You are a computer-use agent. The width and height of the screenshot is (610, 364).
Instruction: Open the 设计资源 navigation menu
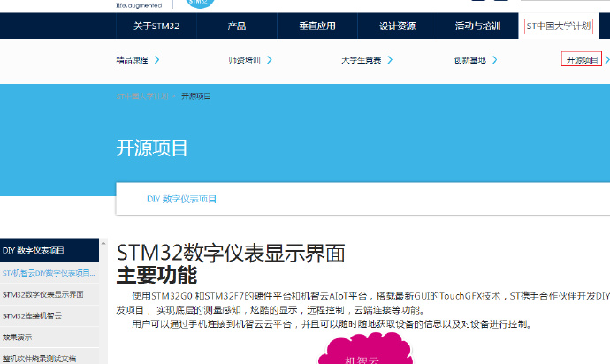point(398,26)
